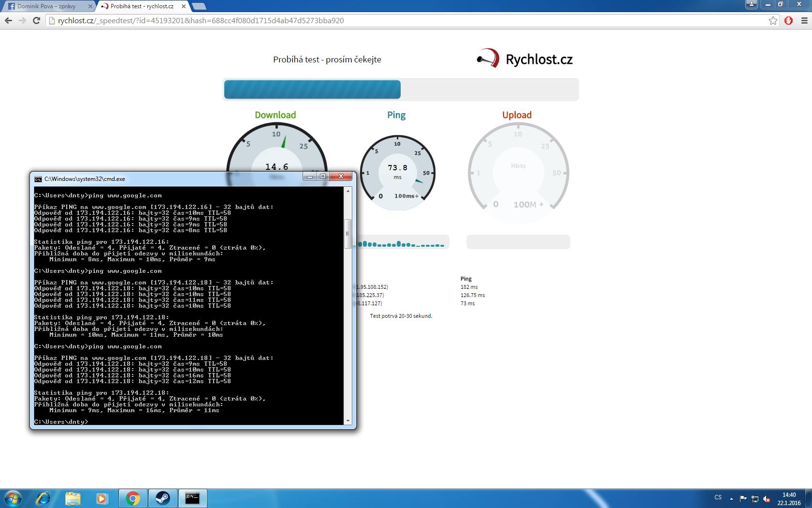Open the Action Center flag icon
Viewport: 812px width, 508px height.
[x=743, y=498]
